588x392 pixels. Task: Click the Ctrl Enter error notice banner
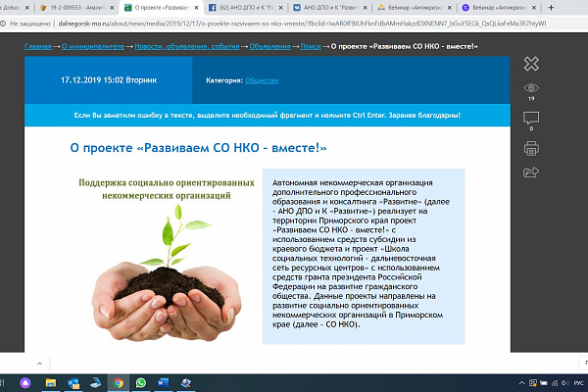coord(268,116)
